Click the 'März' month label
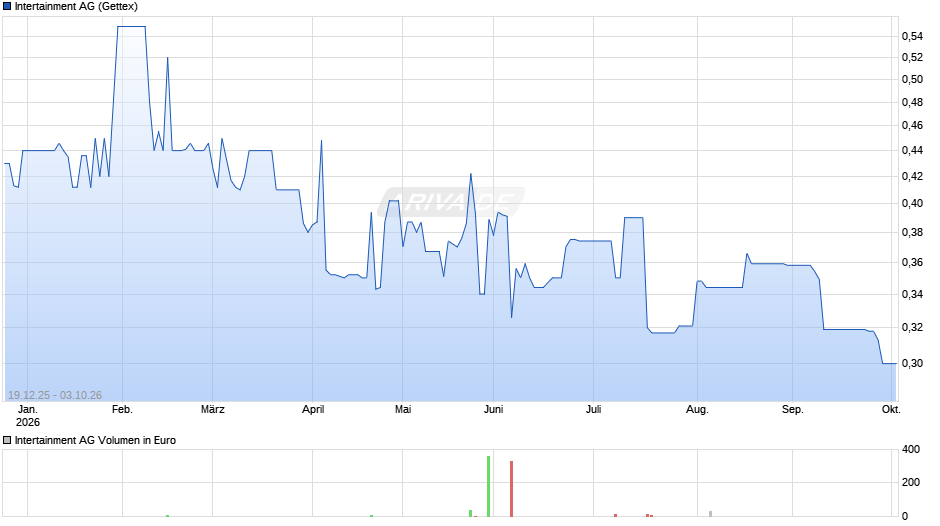The image size is (940, 526). (213, 410)
